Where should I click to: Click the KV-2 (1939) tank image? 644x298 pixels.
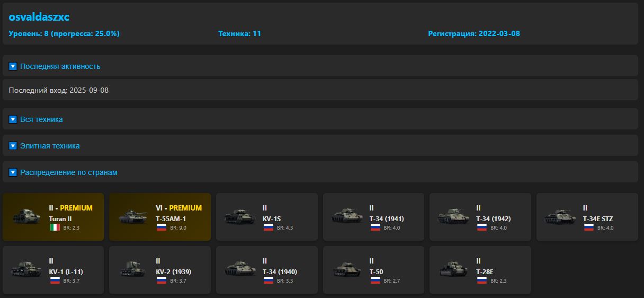pyautogui.click(x=132, y=270)
